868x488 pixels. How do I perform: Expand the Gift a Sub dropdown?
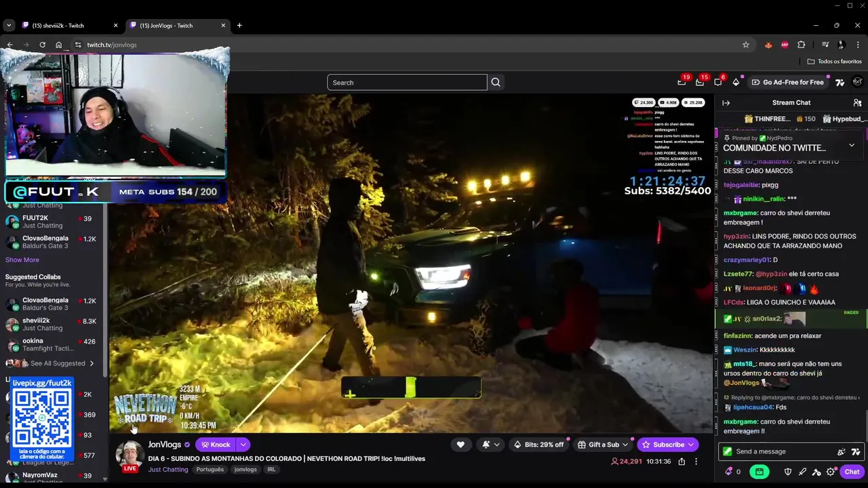point(604,445)
